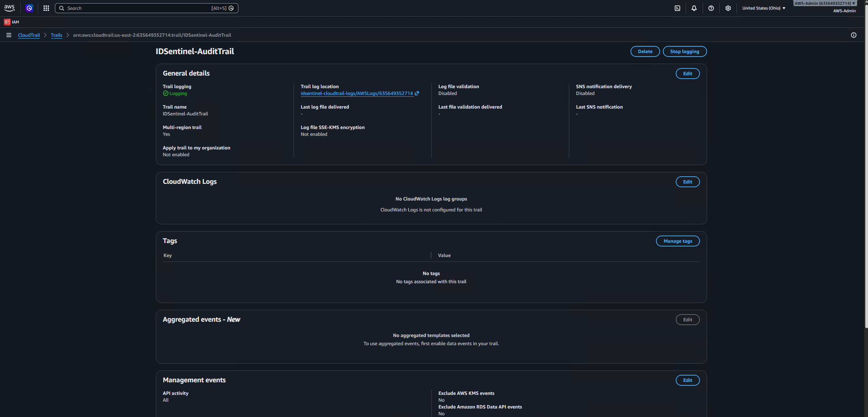868x417 pixels.
Task: Click the Multi-region trail Yes value
Action: click(166, 134)
